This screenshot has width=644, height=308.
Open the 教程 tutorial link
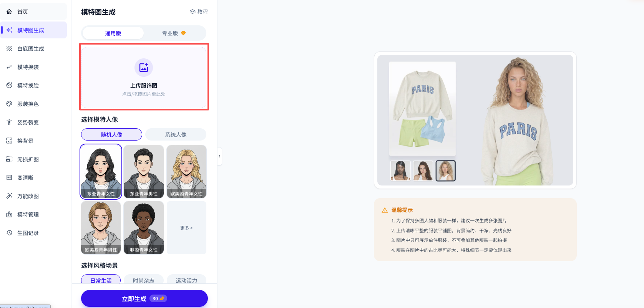199,12
